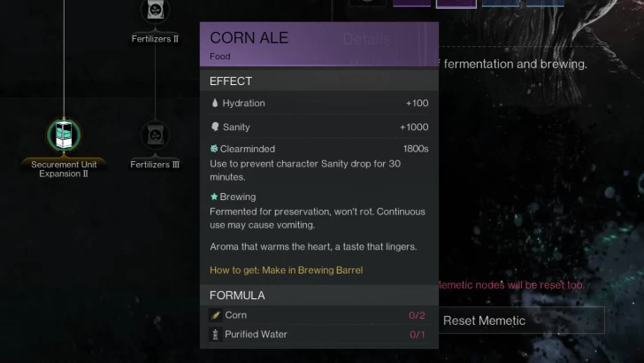Click the FORMULA section header
The height and width of the screenshot is (363, 644).
tap(237, 295)
